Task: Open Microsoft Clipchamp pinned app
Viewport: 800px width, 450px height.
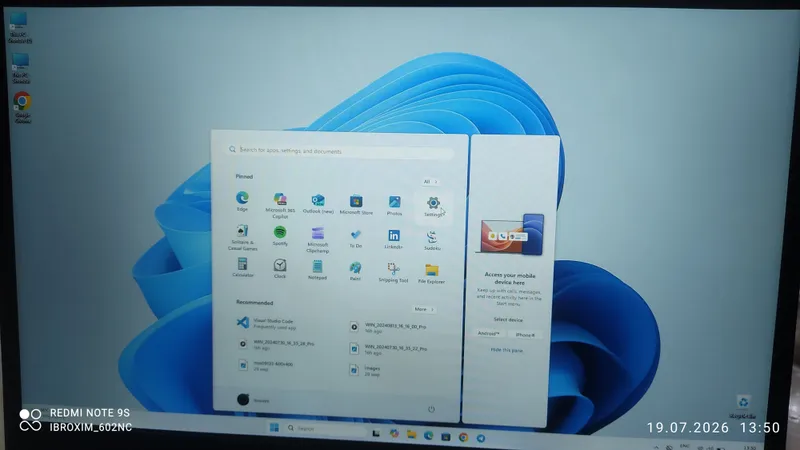Action: tap(317, 240)
